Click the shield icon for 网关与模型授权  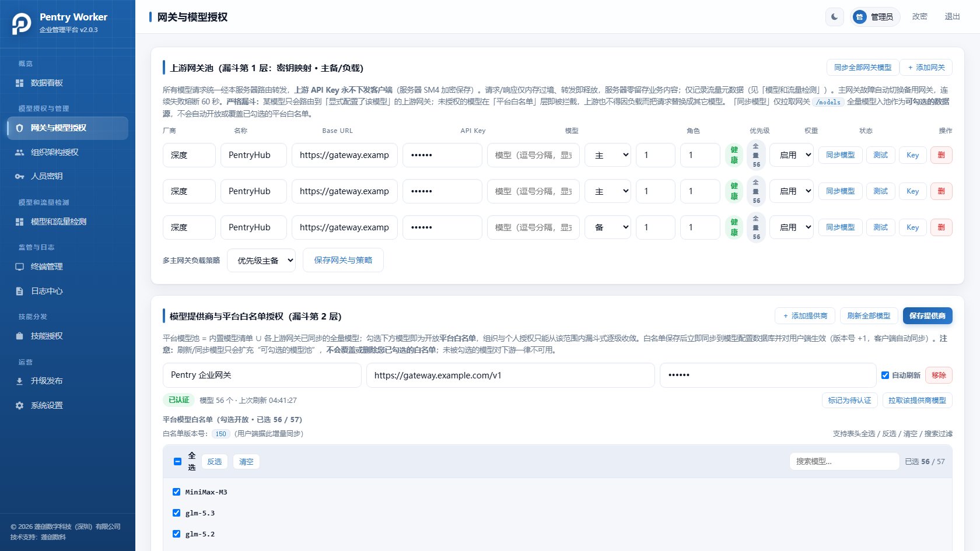19,128
